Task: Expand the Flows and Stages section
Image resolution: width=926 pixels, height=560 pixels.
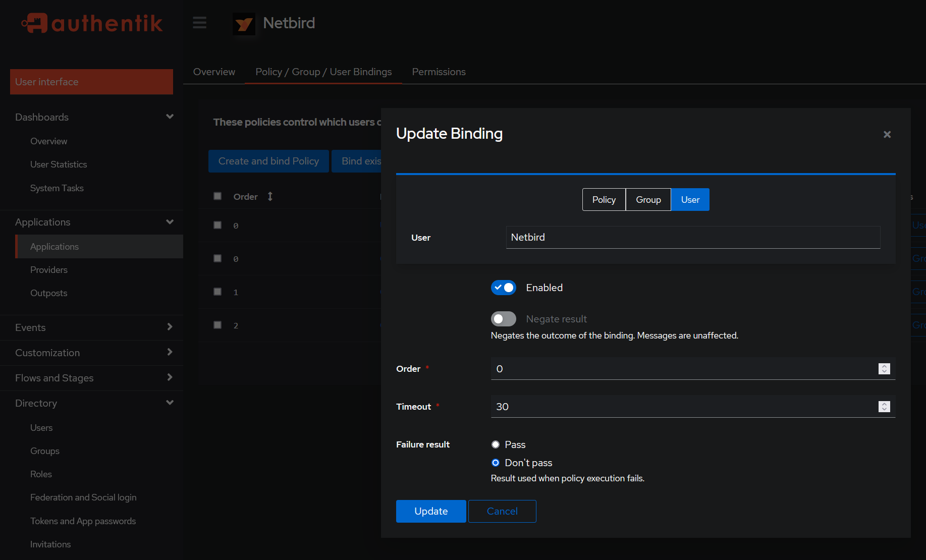Action: tap(170, 377)
